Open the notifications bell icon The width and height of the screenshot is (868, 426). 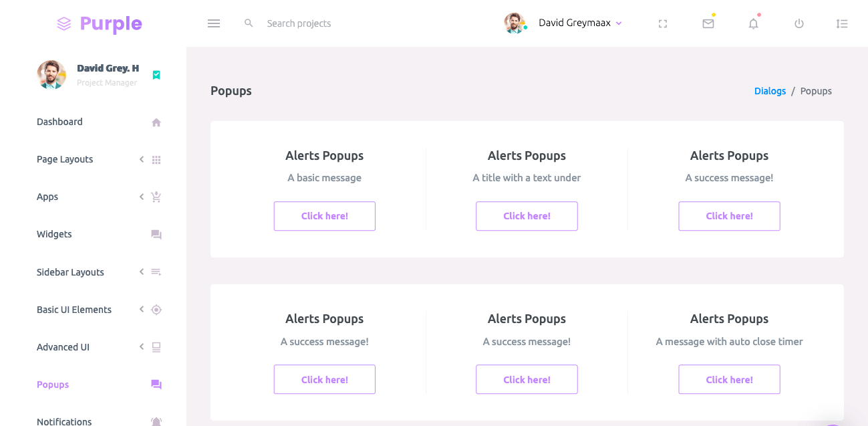[x=754, y=23]
